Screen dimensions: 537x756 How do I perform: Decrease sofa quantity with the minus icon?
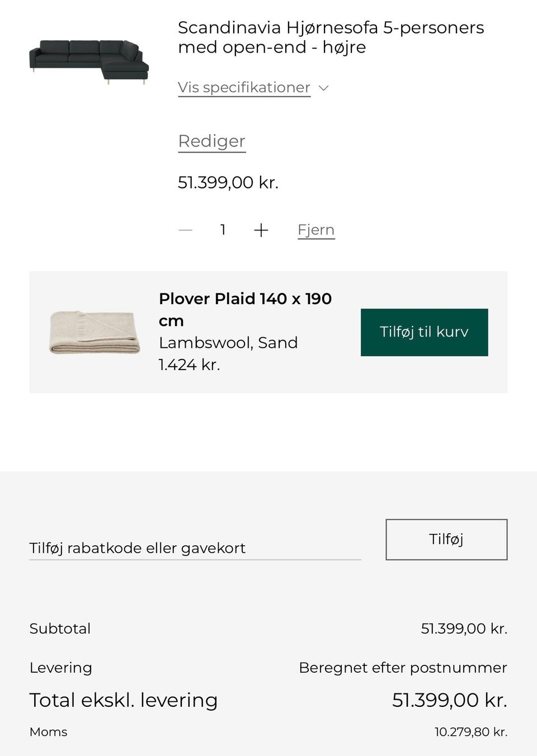tap(185, 230)
